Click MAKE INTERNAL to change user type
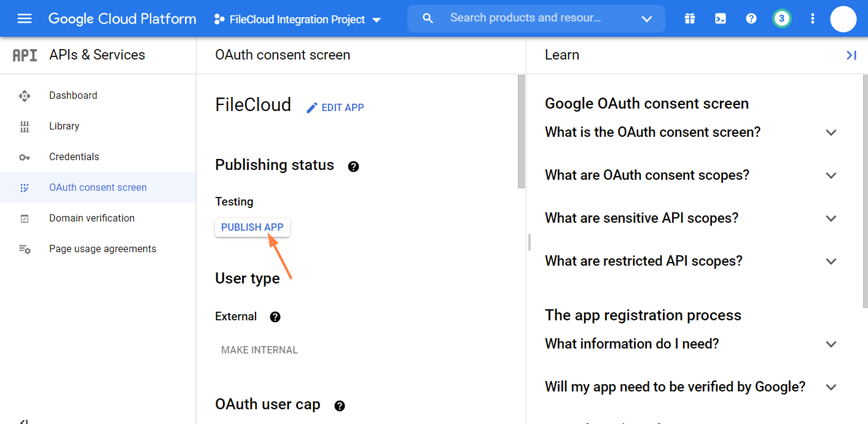This screenshot has height=424, width=868. click(259, 349)
